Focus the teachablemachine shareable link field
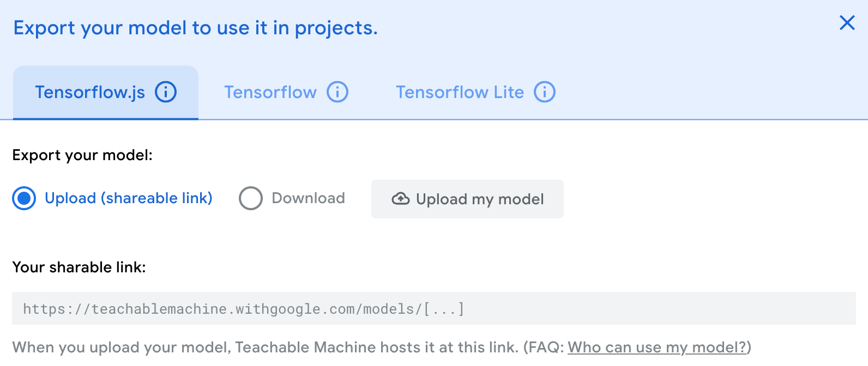This screenshot has height=366, width=868. [x=434, y=308]
